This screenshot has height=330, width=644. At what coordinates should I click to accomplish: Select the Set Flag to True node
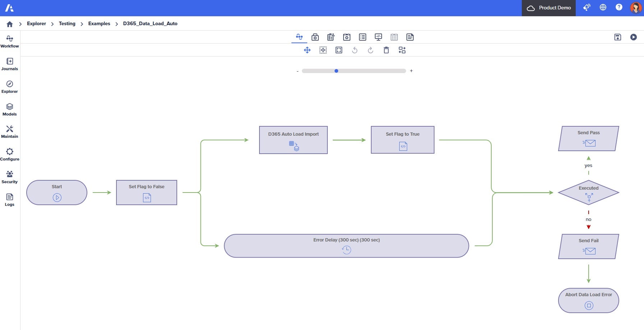point(402,140)
